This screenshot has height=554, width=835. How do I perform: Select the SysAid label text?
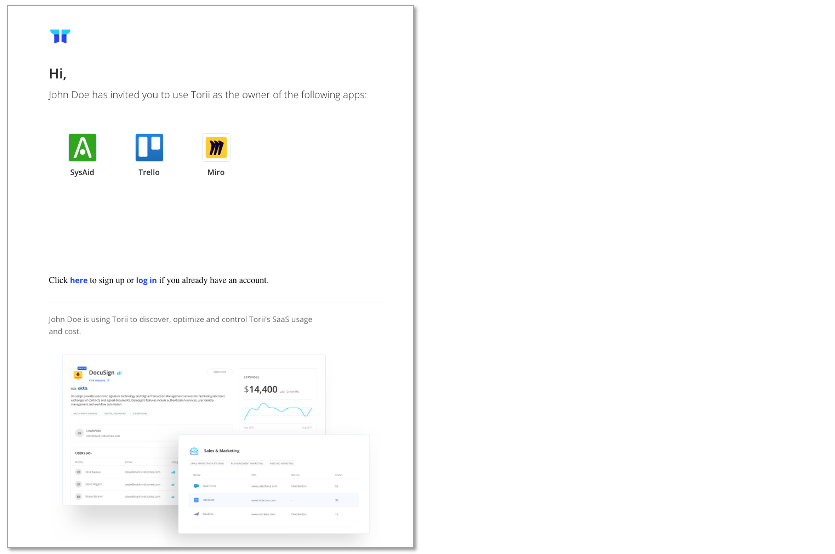(x=82, y=173)
